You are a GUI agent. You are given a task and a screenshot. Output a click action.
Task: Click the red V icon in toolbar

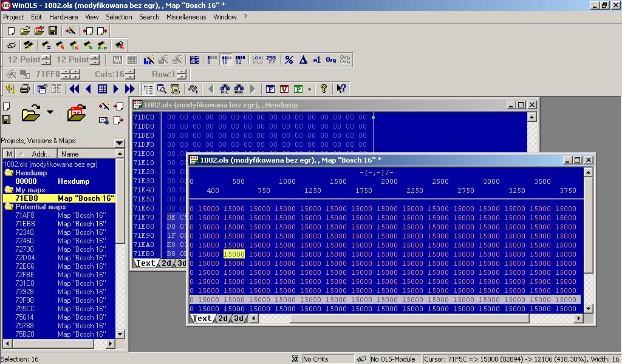284,89
